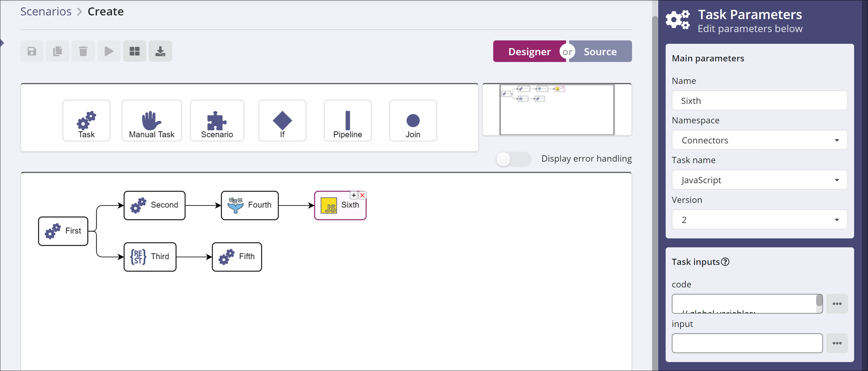The image size is (868, 371).
Task: Click the code input field
Action: point(746,303)
